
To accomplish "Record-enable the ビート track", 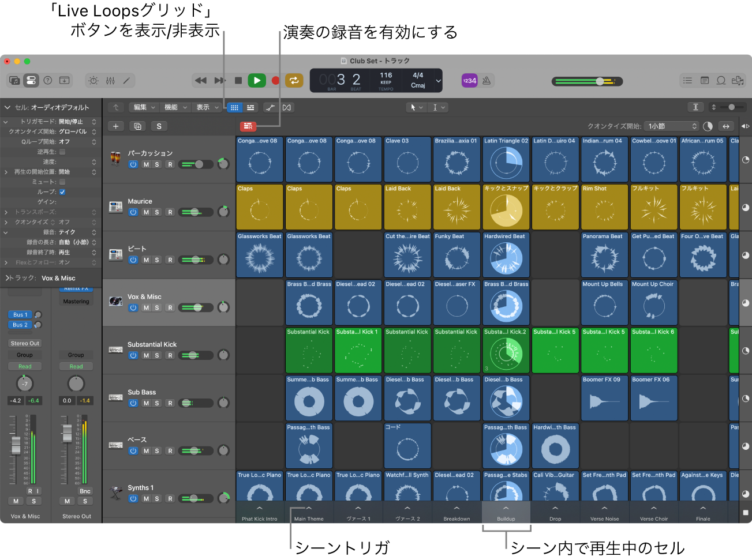I will tap(170, 260).
